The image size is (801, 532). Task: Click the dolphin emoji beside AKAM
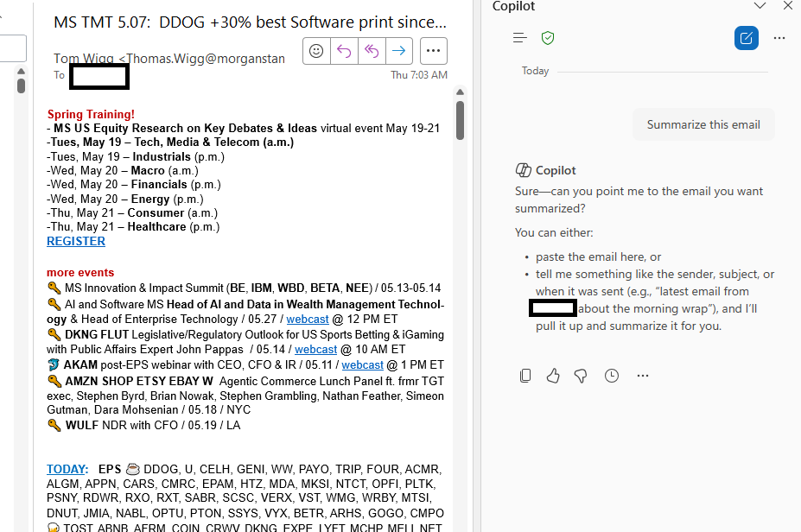click(53, 365)
